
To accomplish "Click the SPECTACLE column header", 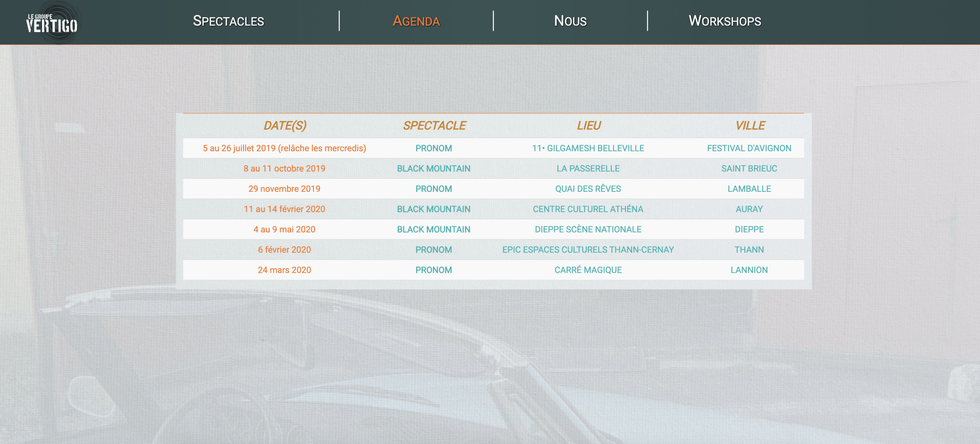I will (434, 126).
